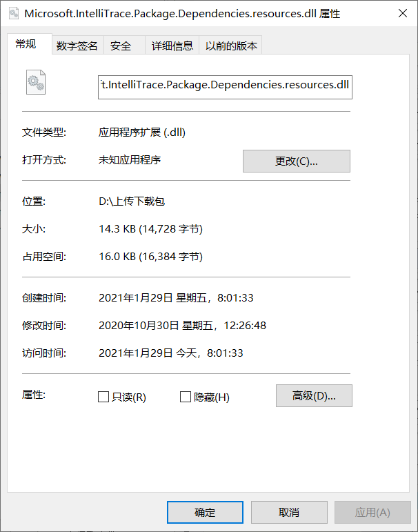Viewport: 418px width, 532px height.
Task: Toggle the 隐藏(H) hidden checkbox
Action: [186, 397]
